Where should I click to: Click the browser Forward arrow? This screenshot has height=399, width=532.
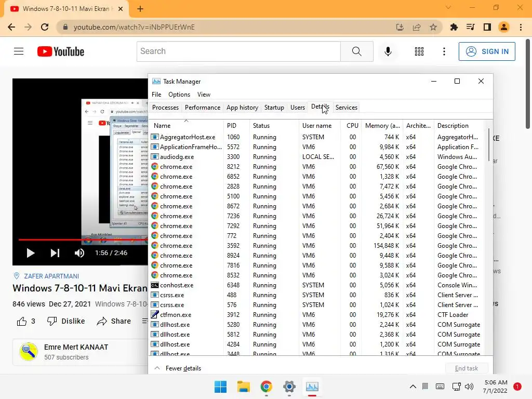pyautogui.click(x=28, y=27)
